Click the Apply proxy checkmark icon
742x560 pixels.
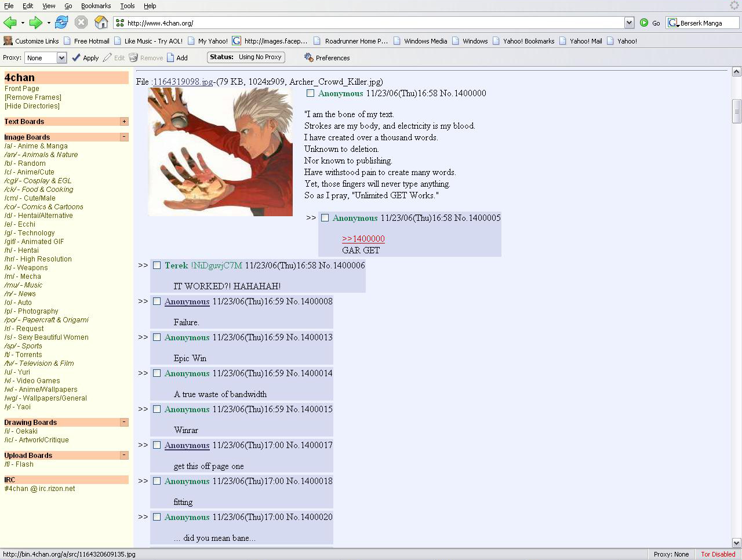(x=76, y=57)
